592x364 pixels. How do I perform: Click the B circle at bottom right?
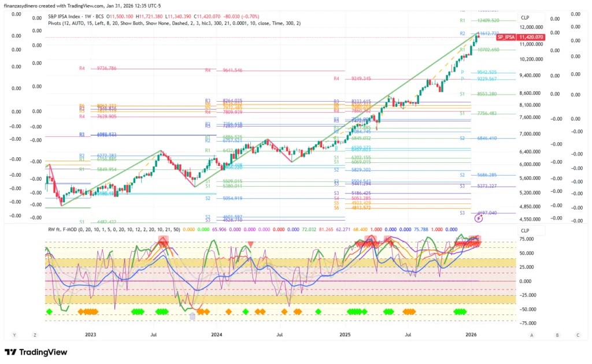point(557,335)
